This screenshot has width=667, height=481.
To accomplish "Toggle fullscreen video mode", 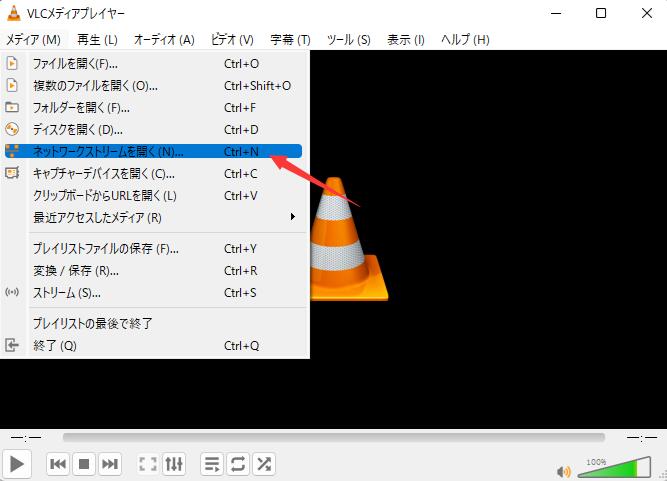I will [148, 464].
